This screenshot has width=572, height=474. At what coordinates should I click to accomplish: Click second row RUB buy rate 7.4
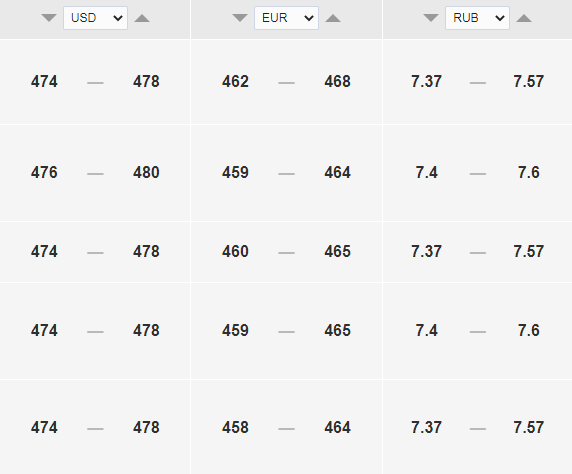426,173
